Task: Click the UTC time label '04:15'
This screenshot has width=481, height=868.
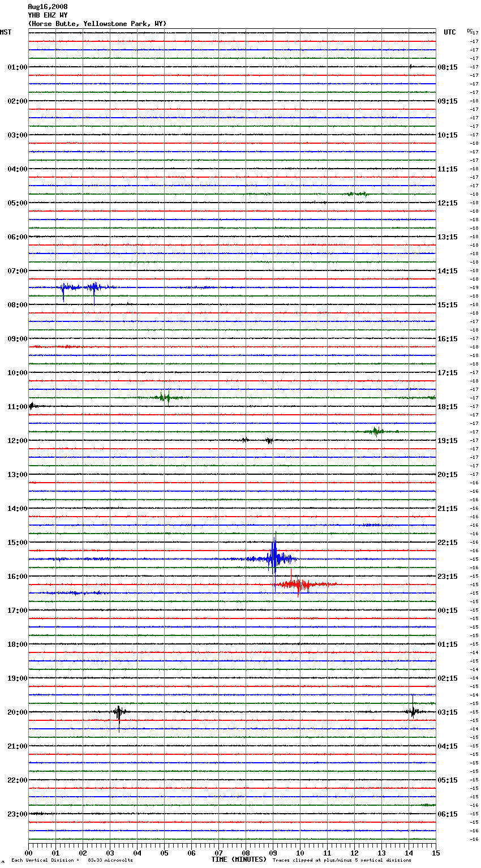Action: (448, 746)
